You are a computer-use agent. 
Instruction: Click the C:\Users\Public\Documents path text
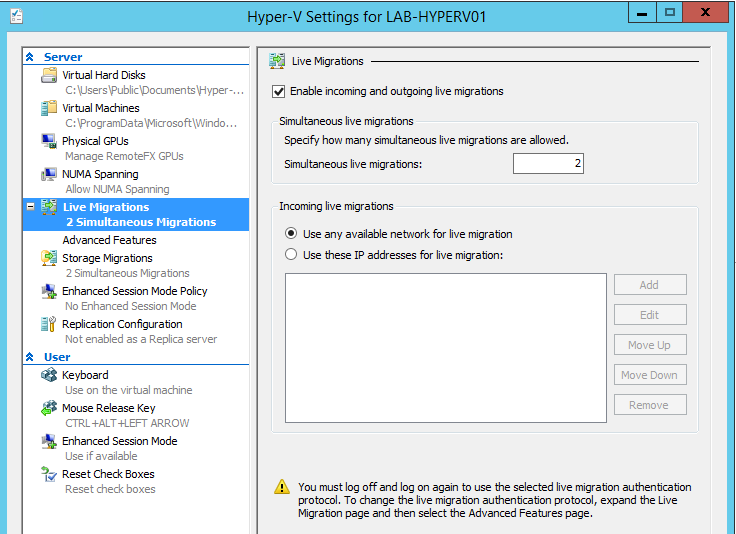click(154, 90)
